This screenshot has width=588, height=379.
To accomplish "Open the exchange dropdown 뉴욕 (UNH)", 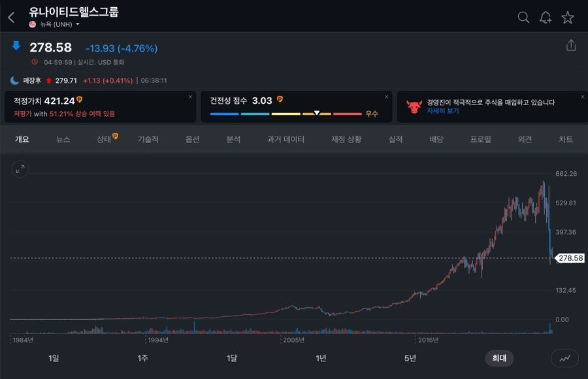I will tap(60, 24).
